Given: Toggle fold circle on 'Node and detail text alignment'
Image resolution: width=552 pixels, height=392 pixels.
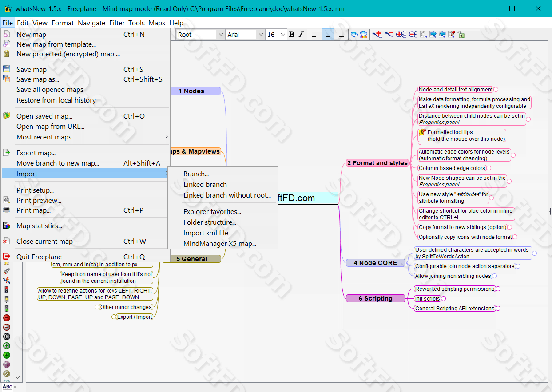Looking at the screenshot, I should pyautogui.click(x=496, y=90).
